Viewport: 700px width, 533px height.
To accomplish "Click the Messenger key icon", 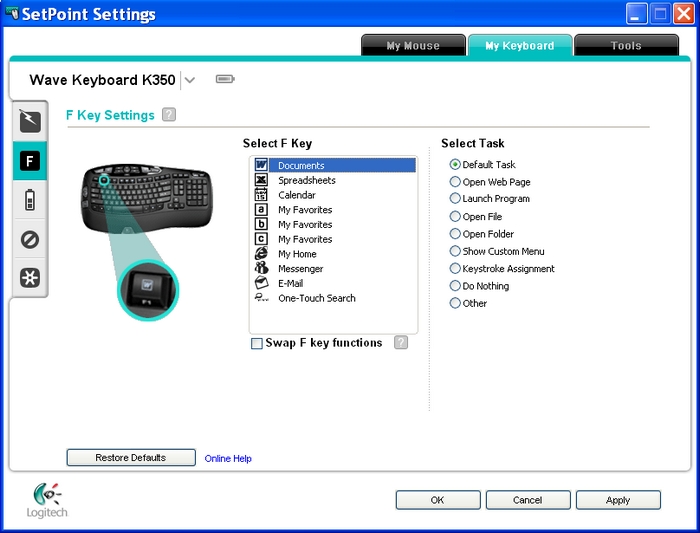I will pos(261,268).
